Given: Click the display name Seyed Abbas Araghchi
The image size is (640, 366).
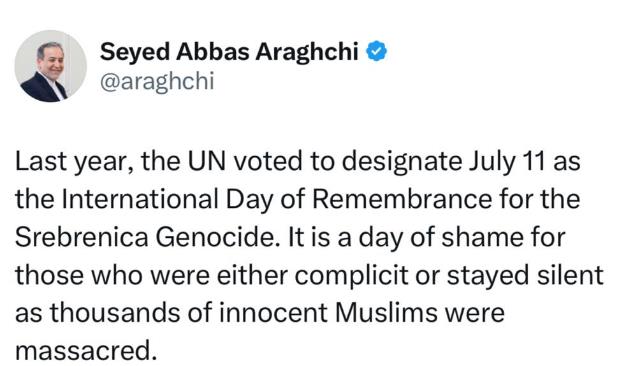Looking at the screenshot, I should tap(229, 52).
